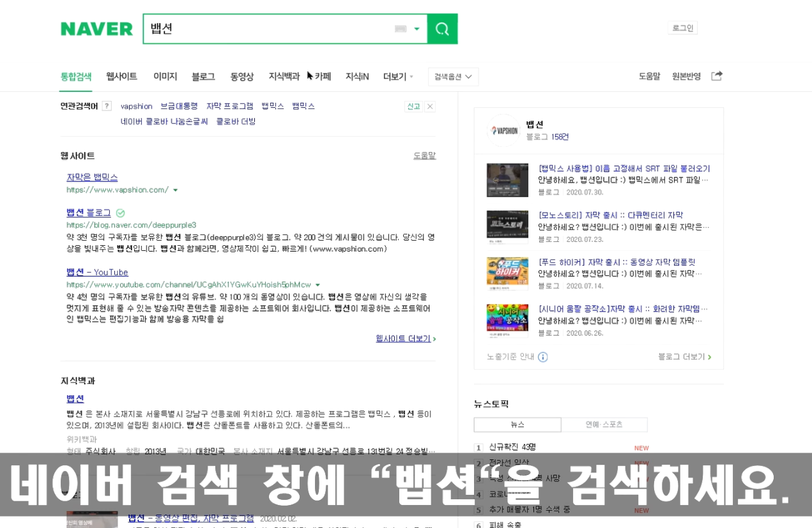Image resolution: width=812 pixels, height=528 pixels.
Task: Click the green verified check icon by 뱁션 블로그
Action: 120,213
